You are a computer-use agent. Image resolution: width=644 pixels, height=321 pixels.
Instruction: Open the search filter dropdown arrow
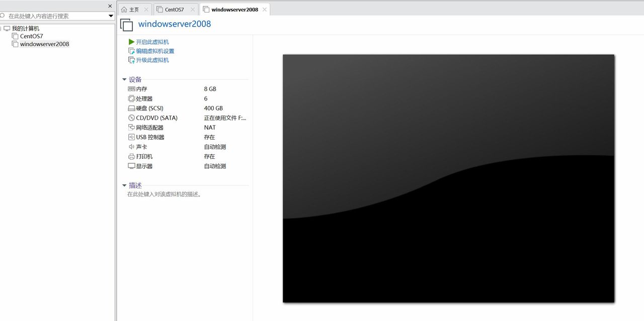tap(110, 16)
